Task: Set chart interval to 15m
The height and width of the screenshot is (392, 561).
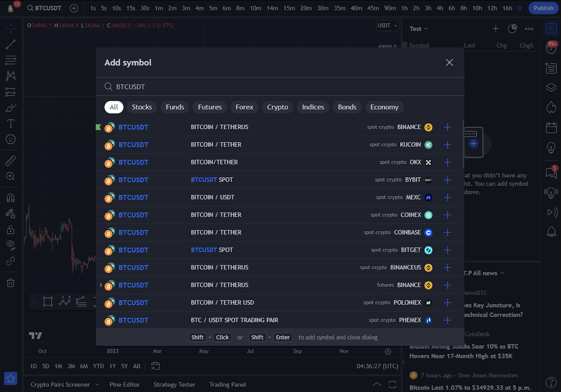Action: click(x=289, y=8)
